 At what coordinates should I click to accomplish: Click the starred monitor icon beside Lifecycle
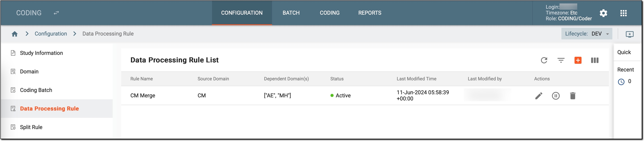click(x=630, y=34)
